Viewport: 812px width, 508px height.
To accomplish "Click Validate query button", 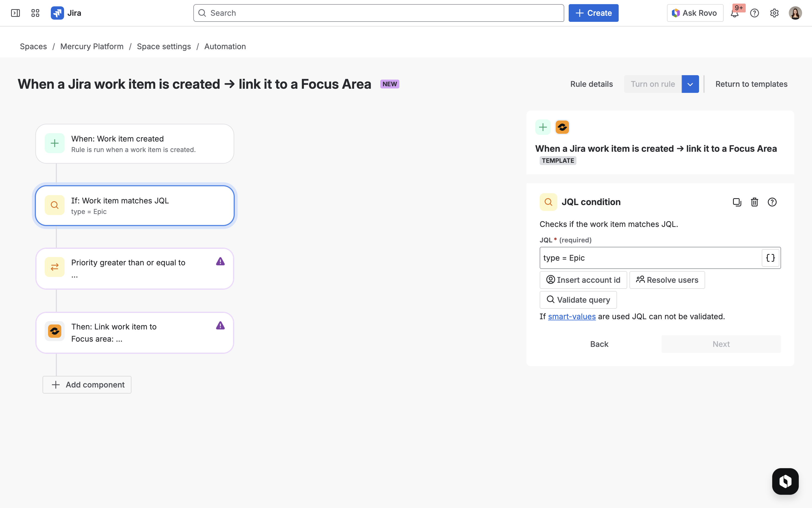I will [x=578, y=300].
